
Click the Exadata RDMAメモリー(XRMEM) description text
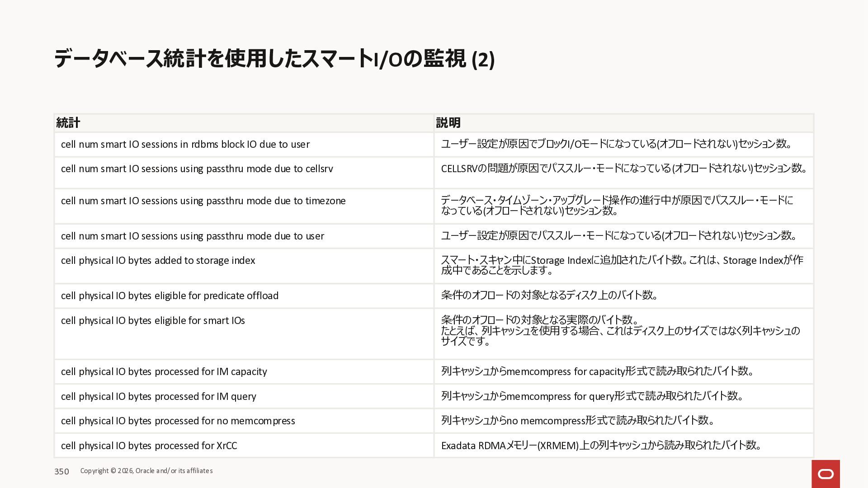tap(601, 446)
